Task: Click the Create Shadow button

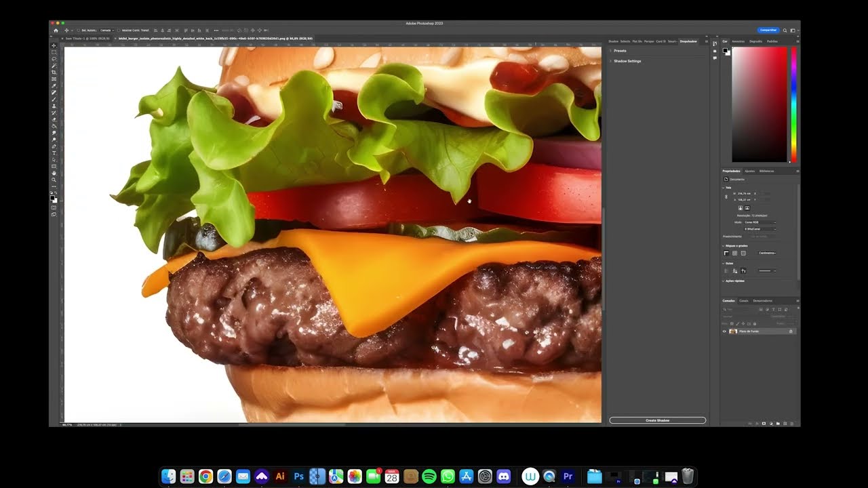Action: click(x=657, y=420)
